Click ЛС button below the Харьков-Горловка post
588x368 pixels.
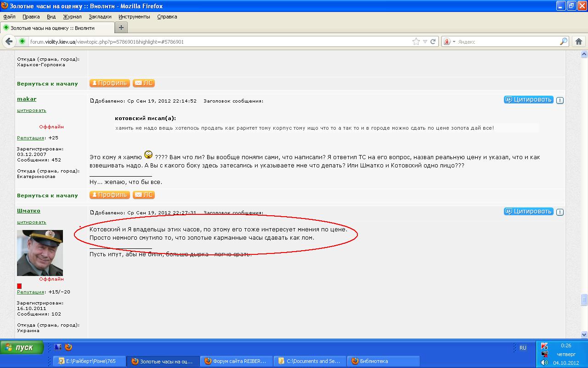(x=144, y=83)
